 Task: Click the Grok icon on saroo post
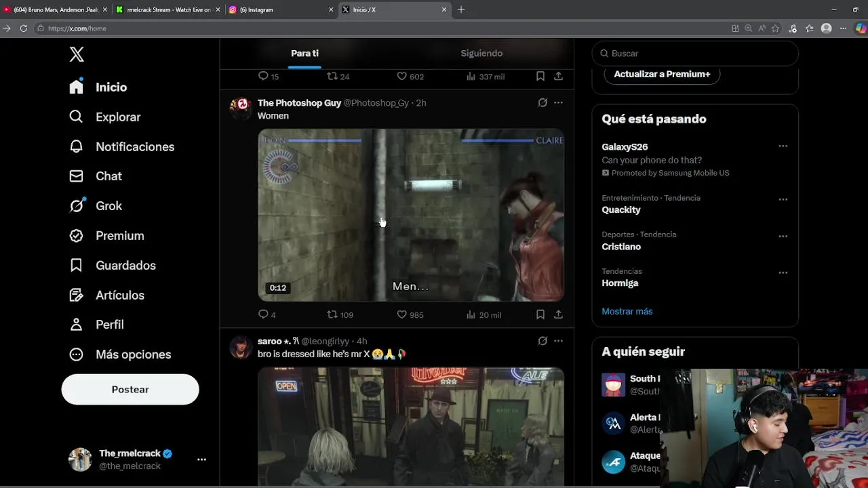point(542,341)
